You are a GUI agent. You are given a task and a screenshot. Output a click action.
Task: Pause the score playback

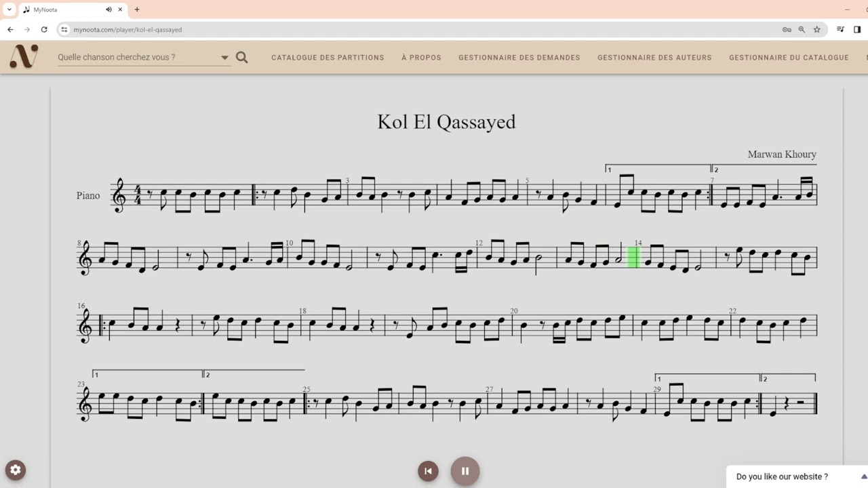coord(465,470)
